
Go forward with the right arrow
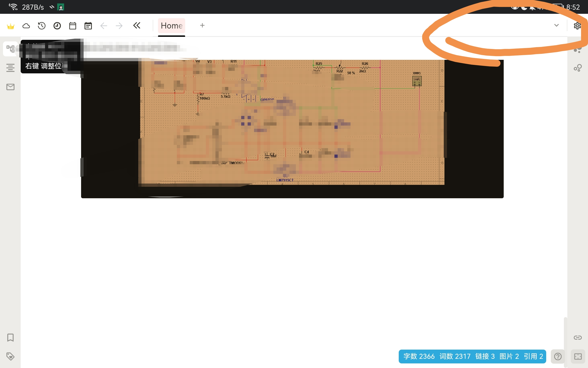point(119,26)
